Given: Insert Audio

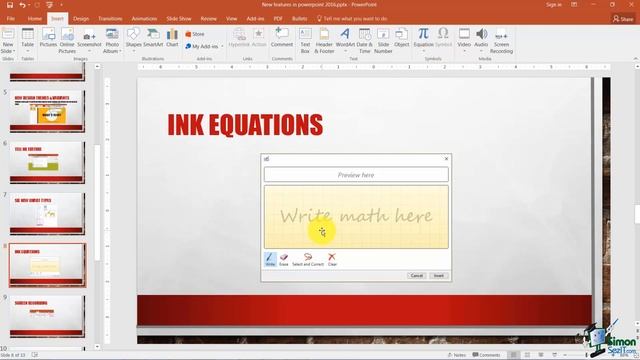Looking at the screenshot, I should point(481,39).
